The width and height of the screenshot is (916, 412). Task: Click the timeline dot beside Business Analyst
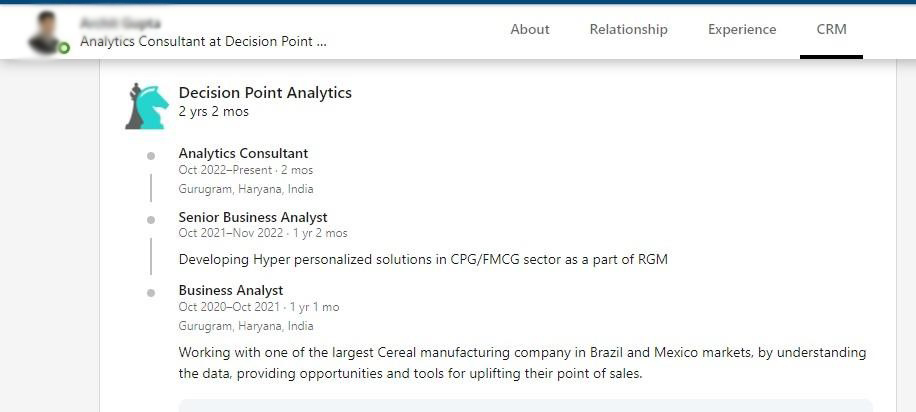click(x=151, y=293)
